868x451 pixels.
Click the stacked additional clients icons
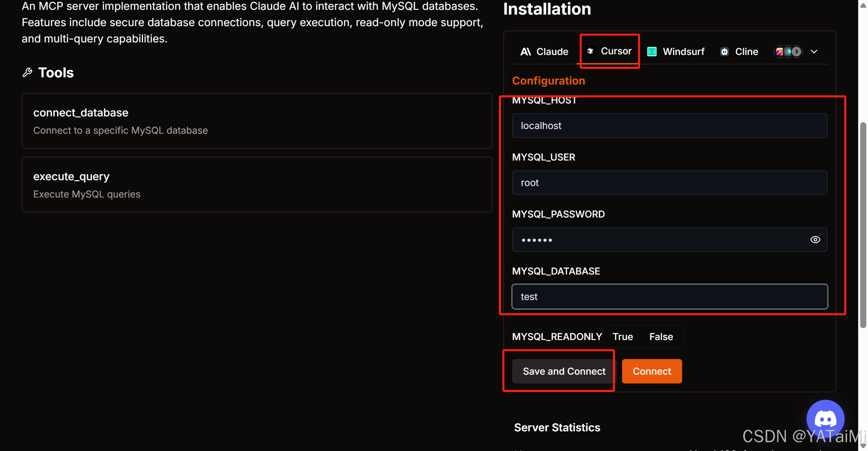tap(788, 52)
